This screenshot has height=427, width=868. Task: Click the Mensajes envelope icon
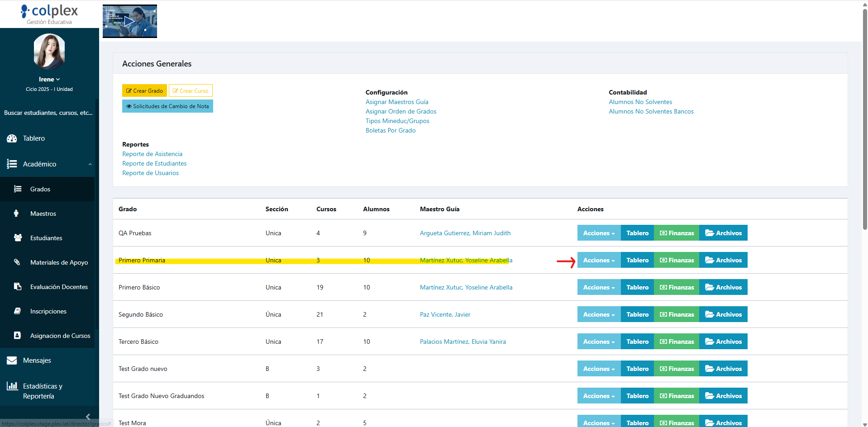coord(12,361)
